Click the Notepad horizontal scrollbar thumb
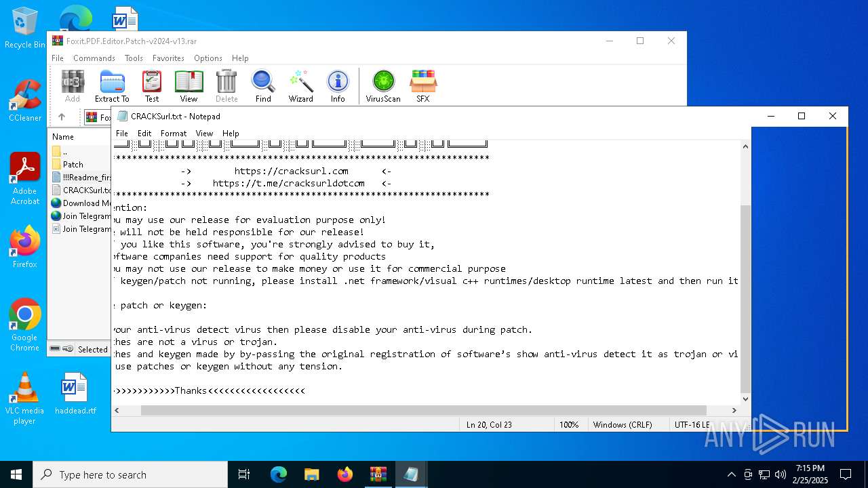Screen dimensions: 868x488 tap(424, 410)
